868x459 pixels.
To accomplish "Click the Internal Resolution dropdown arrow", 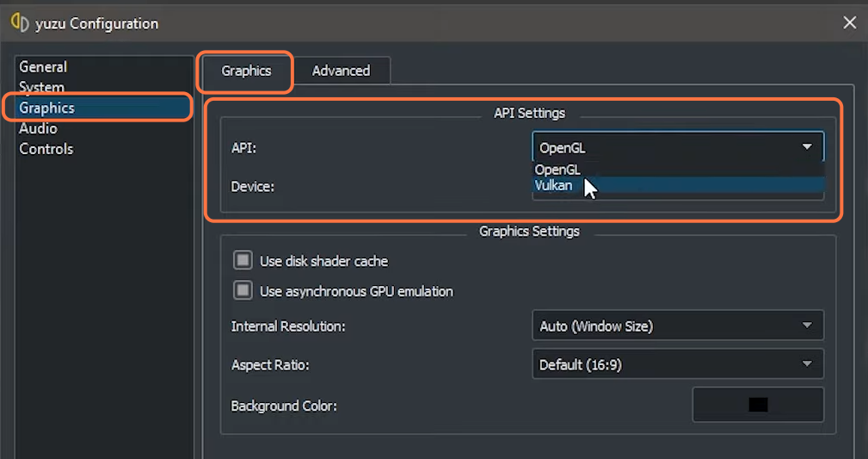I will click(807, 326).
